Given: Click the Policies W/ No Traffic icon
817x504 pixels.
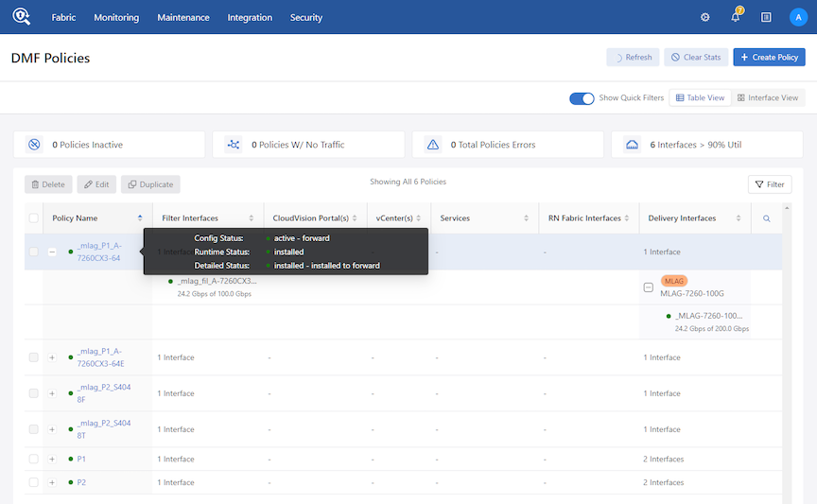Looking at the screenshot, I should coord(234,145).
